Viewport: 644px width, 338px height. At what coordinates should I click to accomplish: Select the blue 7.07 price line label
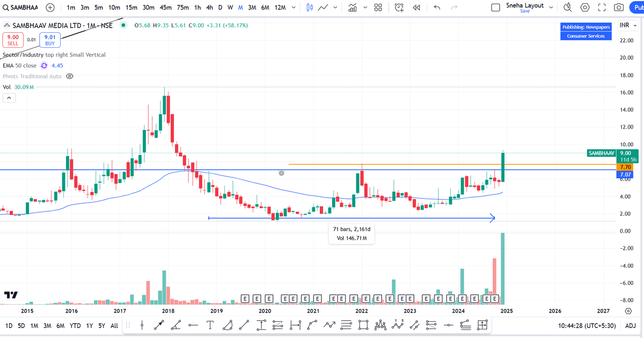tap(625, 175)
